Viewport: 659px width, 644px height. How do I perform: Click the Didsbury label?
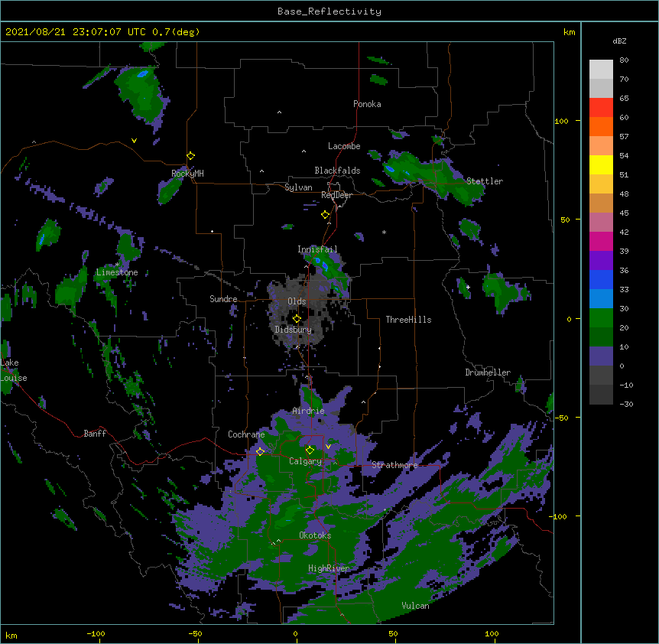[294, 330]
